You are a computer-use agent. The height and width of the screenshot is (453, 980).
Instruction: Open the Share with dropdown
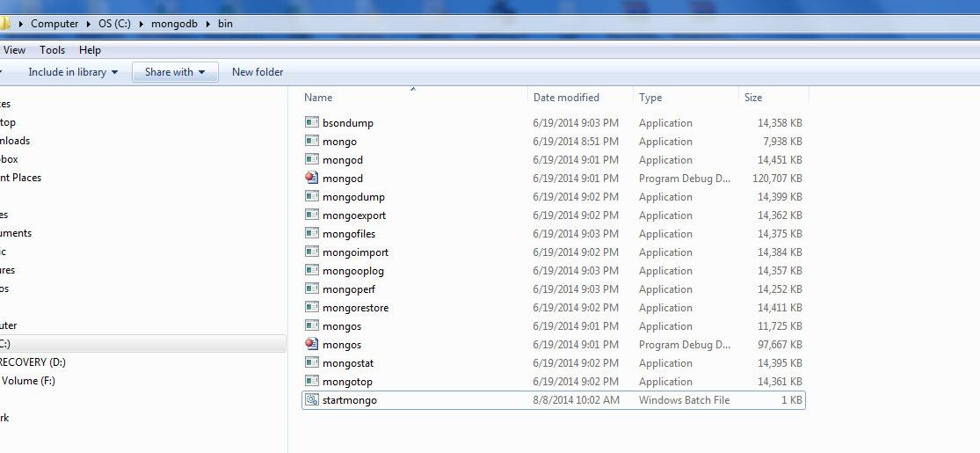(x=175, y=72)
